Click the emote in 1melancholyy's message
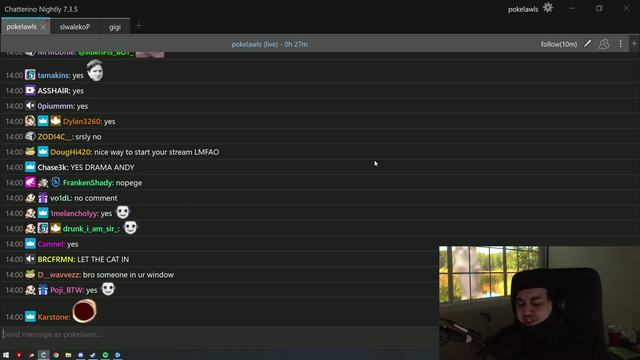Viewport: 640px width, 360px height. click(x=122, y=212)
